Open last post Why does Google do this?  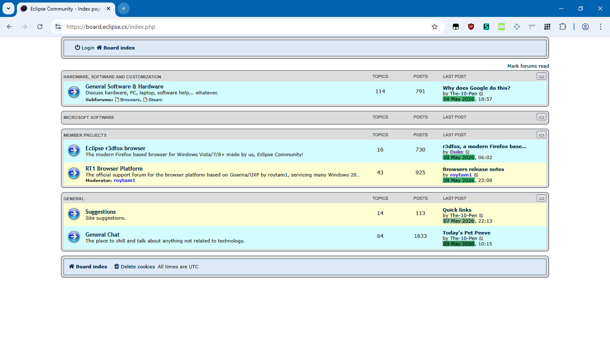[477, 88]
